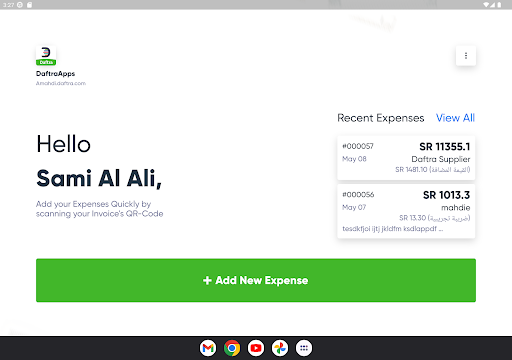Tap the Wi-Fi status icon
The height and width of the screenshot is (360, 512).
coord(486,5)
